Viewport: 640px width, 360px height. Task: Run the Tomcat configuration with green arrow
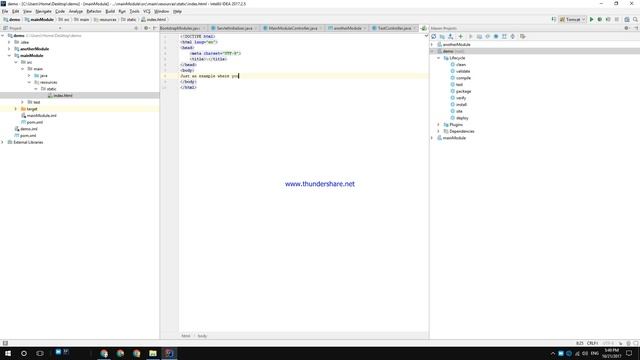tap(591, 19)
